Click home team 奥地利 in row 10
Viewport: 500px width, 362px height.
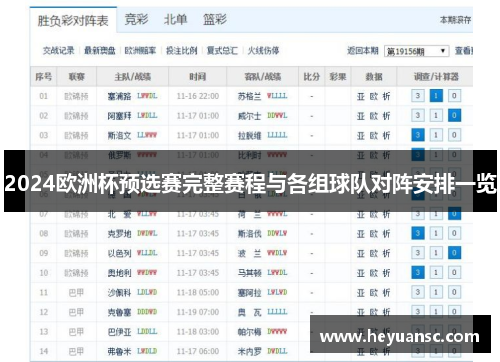pyautogui.click(x=119, y=273)
